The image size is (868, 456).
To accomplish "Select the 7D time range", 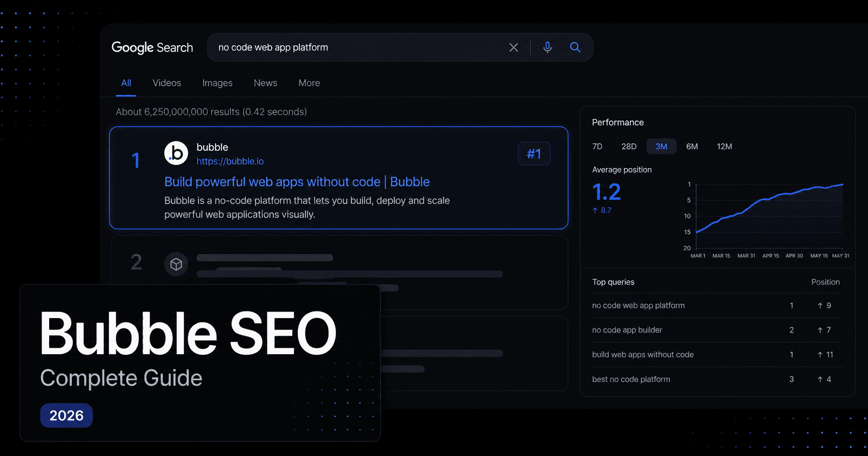I will pos(597,146).
